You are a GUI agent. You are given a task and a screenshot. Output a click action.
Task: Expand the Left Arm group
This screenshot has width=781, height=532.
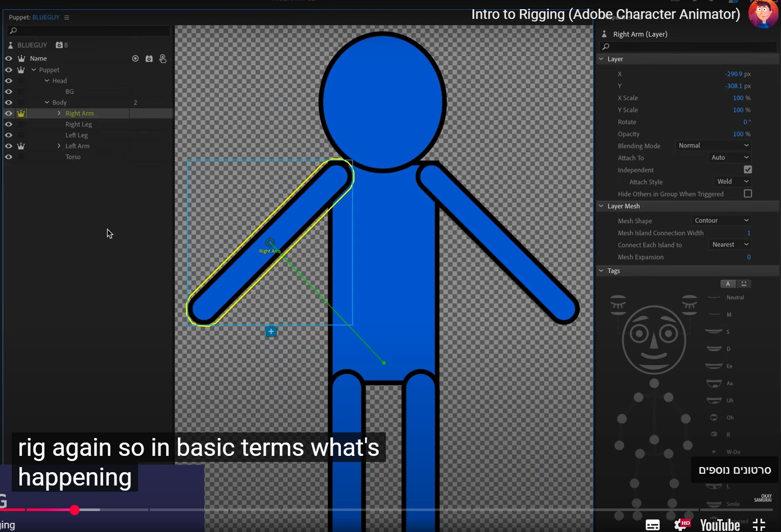[59, 146]
